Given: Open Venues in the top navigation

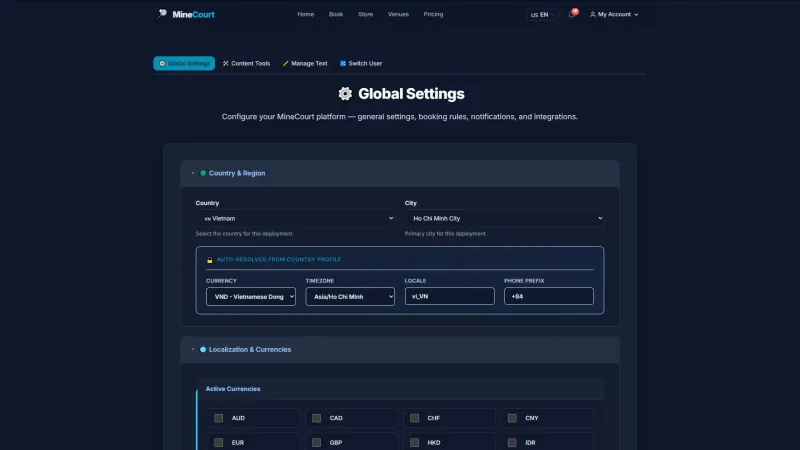Looking at the screenshot, I should tap(398, 14).
